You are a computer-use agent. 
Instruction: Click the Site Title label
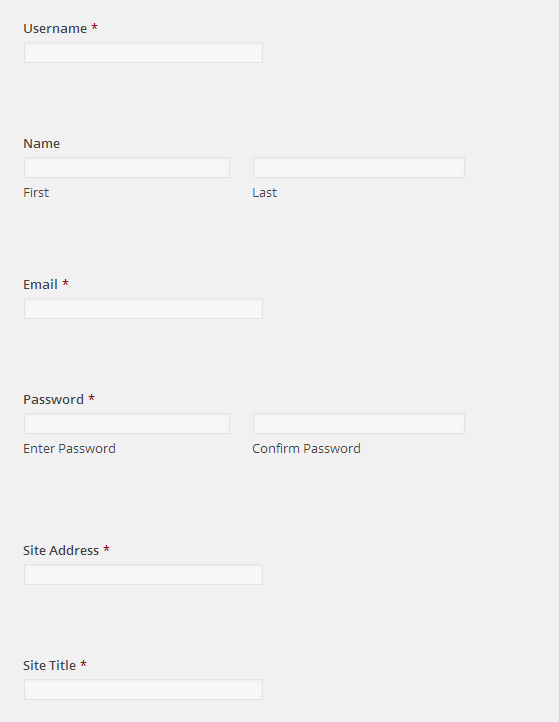49,666
